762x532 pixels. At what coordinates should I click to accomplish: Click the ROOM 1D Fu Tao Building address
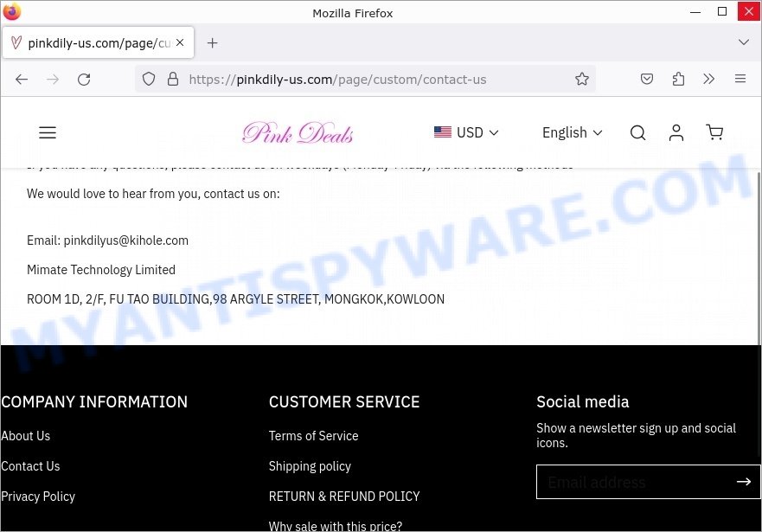[236, 298]
